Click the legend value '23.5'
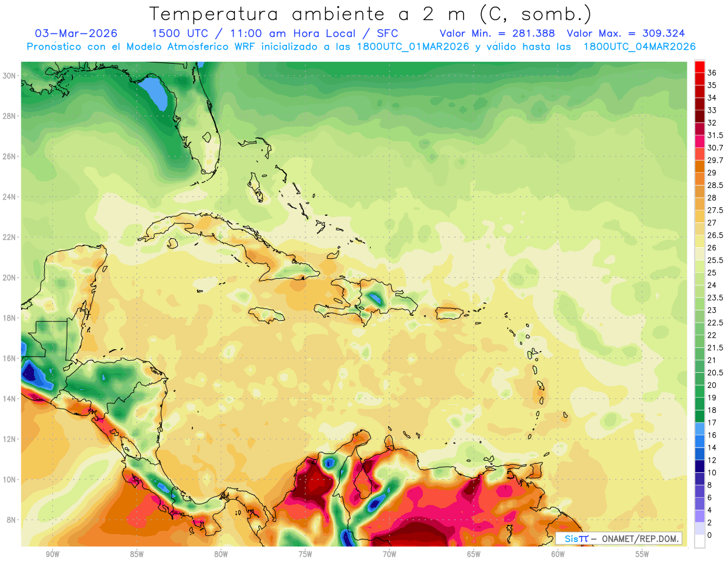Viewport: 728px width, 562px height. 715,298
